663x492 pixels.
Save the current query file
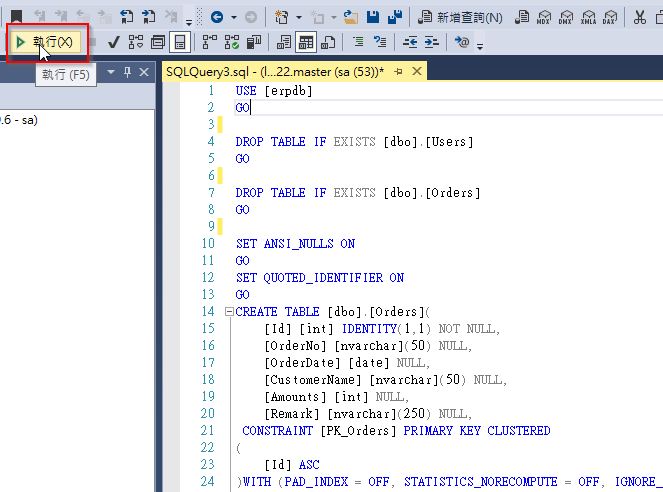click(373, 17)
